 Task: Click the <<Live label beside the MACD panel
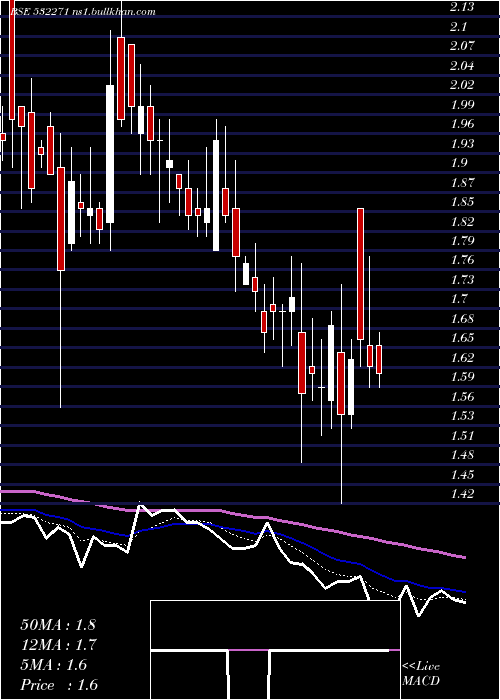coord(421,667)
